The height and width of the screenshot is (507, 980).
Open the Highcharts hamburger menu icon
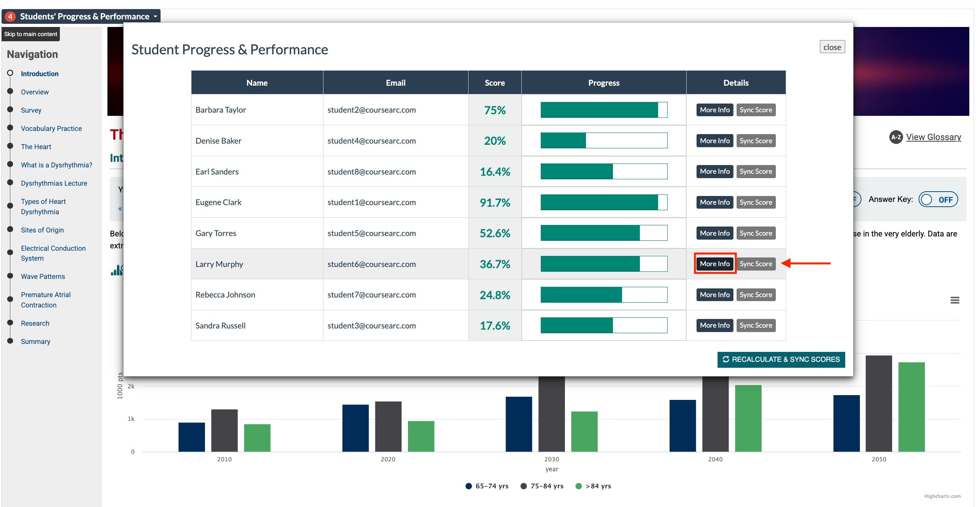(955, 300)
